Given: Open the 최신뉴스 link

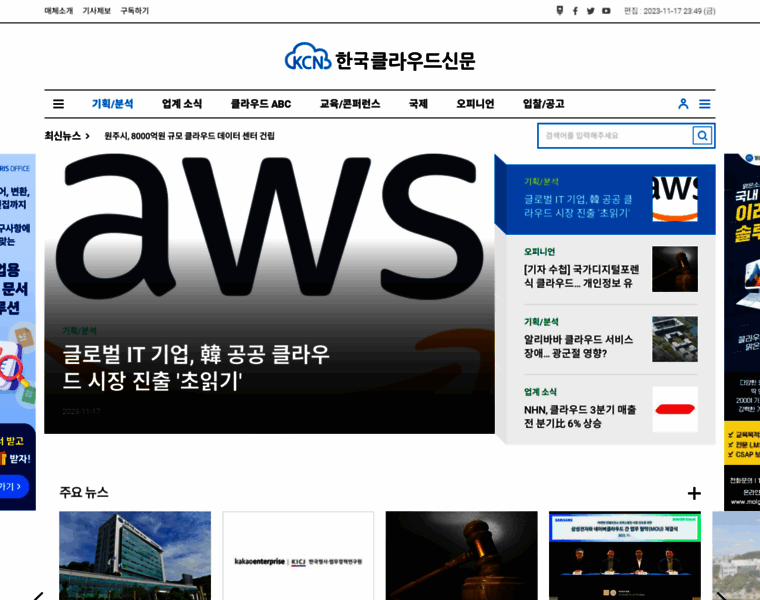Looking at the screenshot, I should click(67, 136).
